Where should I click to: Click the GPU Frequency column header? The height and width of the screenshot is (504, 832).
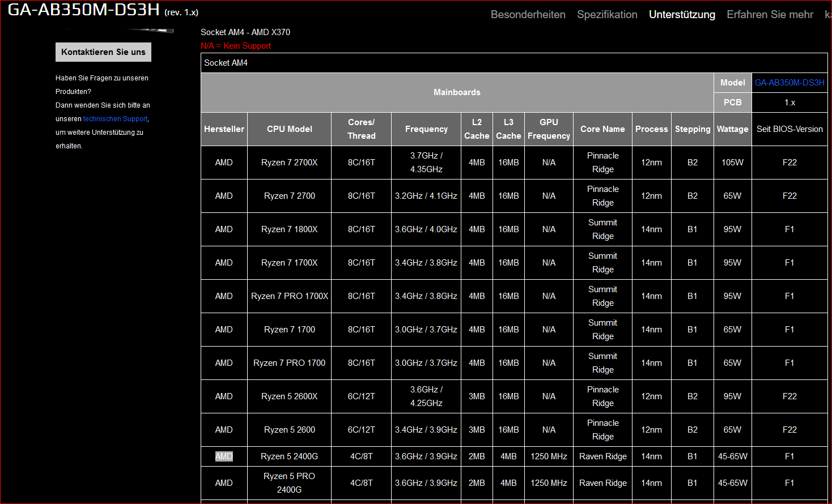(x=549, y=129)
